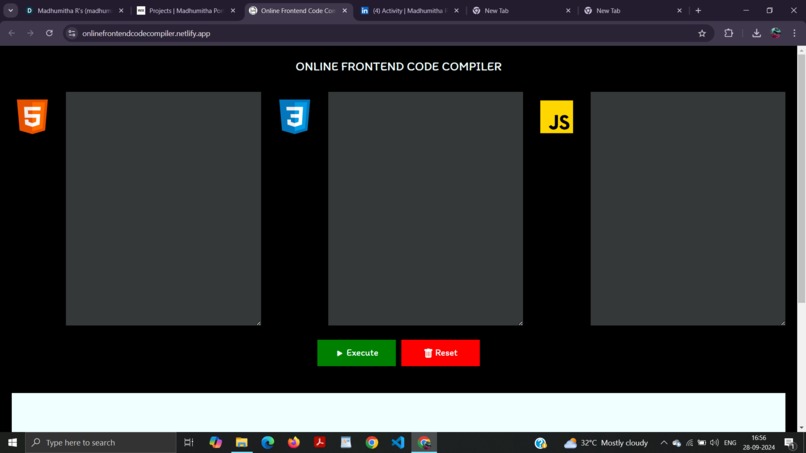Clear editors with the red Reset button

point(441,353)
